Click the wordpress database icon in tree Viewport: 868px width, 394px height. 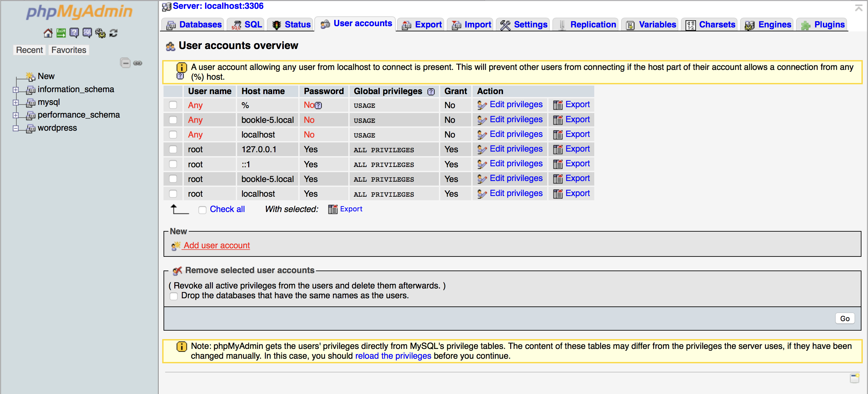31,128
